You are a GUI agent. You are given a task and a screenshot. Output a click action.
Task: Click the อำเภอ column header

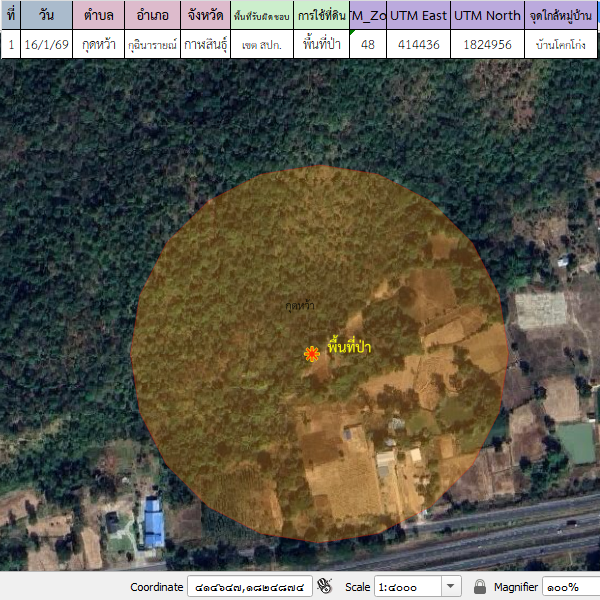point(152,15)
